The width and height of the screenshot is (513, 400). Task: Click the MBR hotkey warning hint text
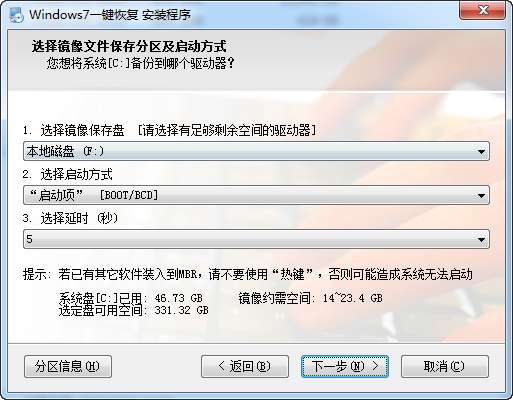248,274
